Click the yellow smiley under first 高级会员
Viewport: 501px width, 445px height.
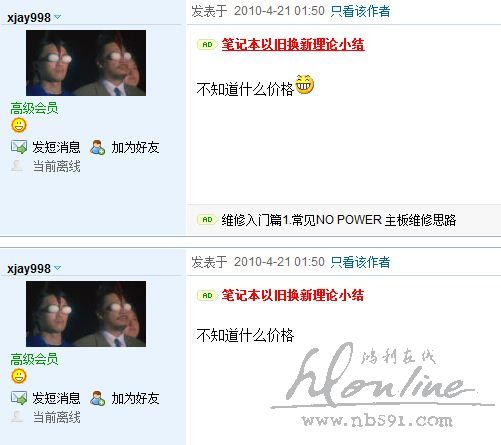click(x=19, y=125)
